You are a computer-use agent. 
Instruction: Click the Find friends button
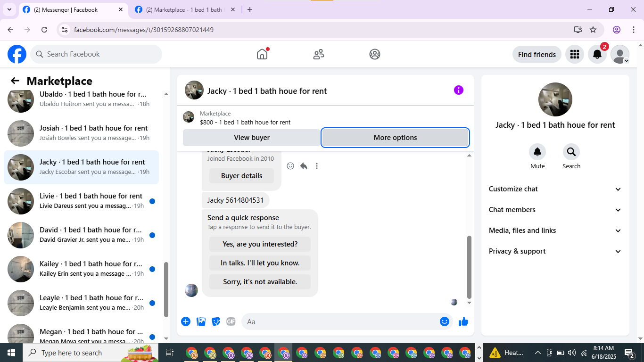pos(537,54)
